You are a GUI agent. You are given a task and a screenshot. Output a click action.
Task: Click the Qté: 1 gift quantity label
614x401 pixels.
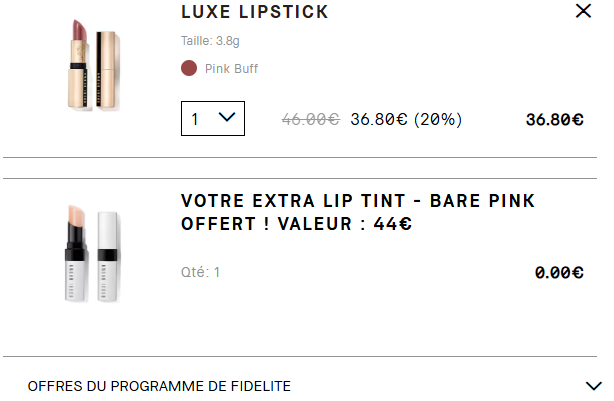(200, 272)
